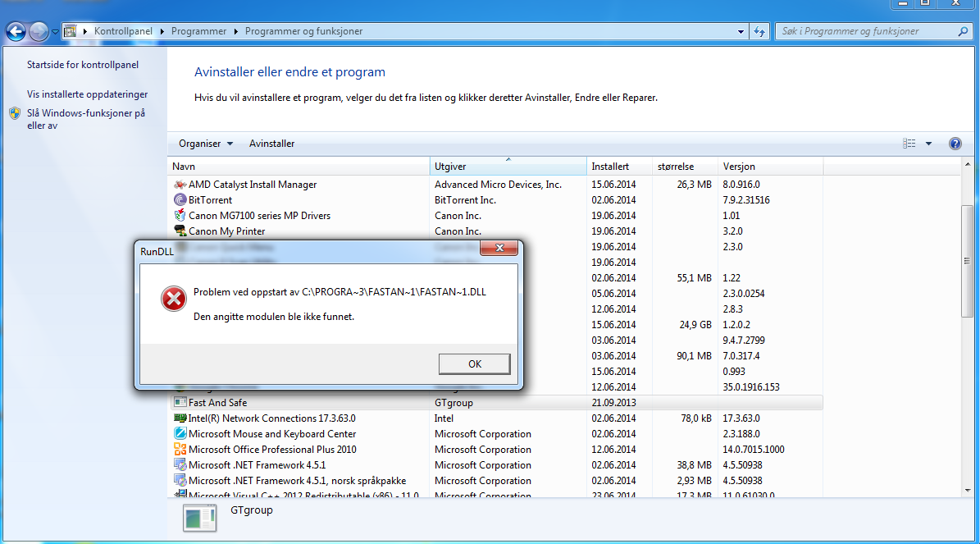Expand the root breadcrumb arrow before Kontrollpanel
980x544 pixels.
pyautogui.click(x=85, y=31)
